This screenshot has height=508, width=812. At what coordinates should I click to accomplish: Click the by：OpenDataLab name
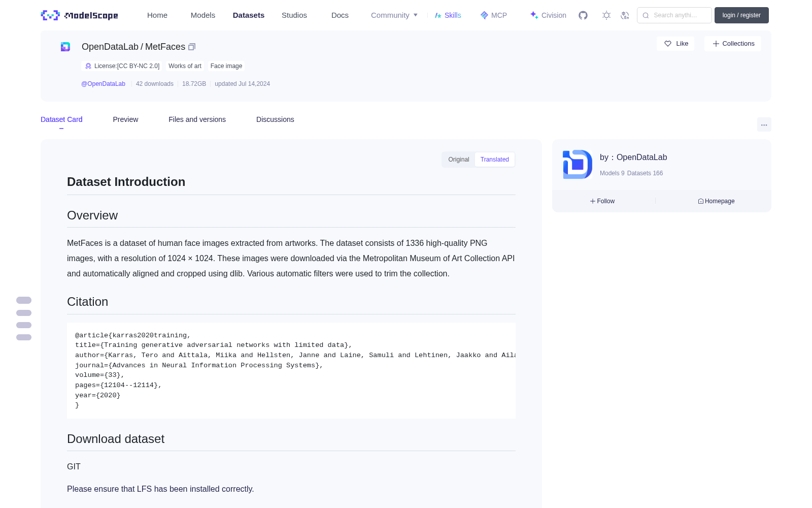click(x=633, y=157)
